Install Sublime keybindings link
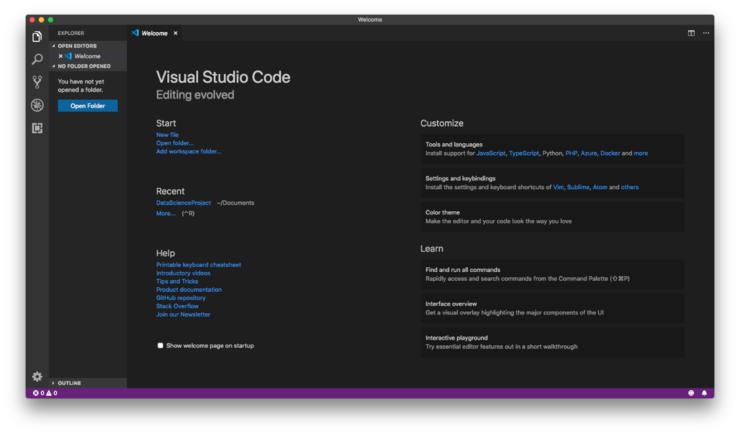 [578, 187]
